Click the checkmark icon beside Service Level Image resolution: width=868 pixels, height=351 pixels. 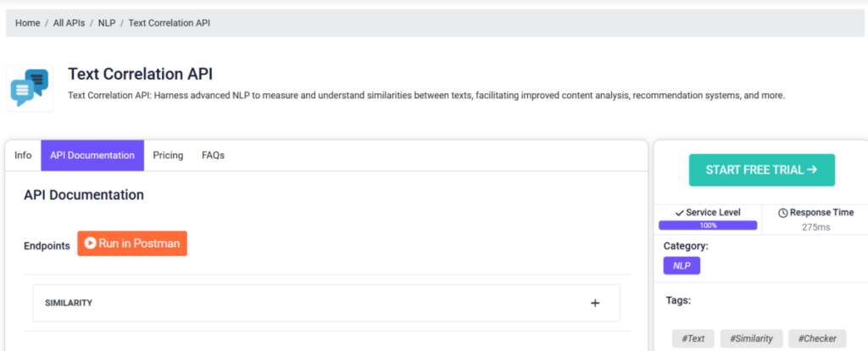(679, 213)
